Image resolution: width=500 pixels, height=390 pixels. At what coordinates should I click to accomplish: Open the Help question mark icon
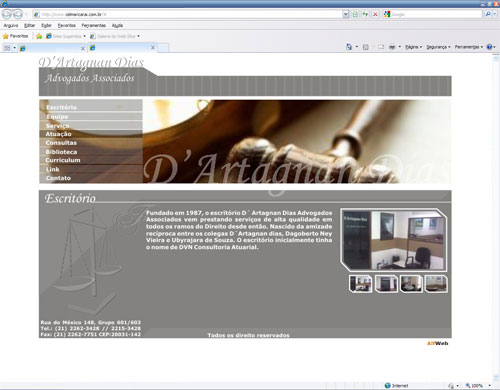tap(489, 47)
